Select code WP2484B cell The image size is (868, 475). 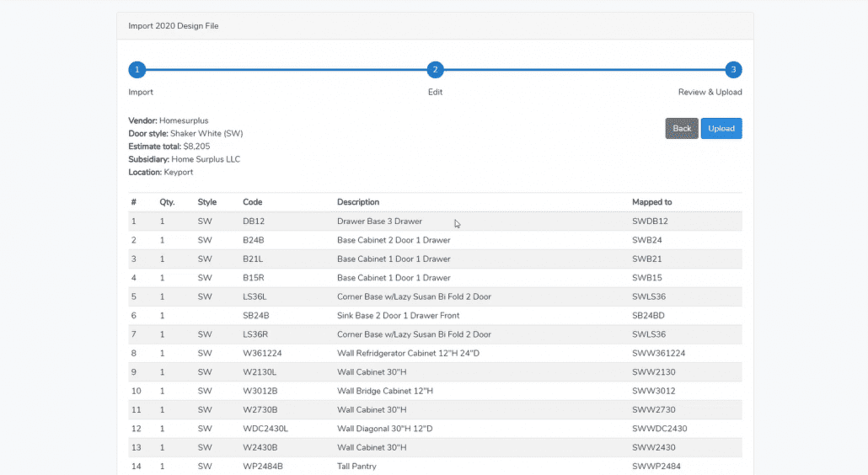pyautogui.click(x=263, y=466)
